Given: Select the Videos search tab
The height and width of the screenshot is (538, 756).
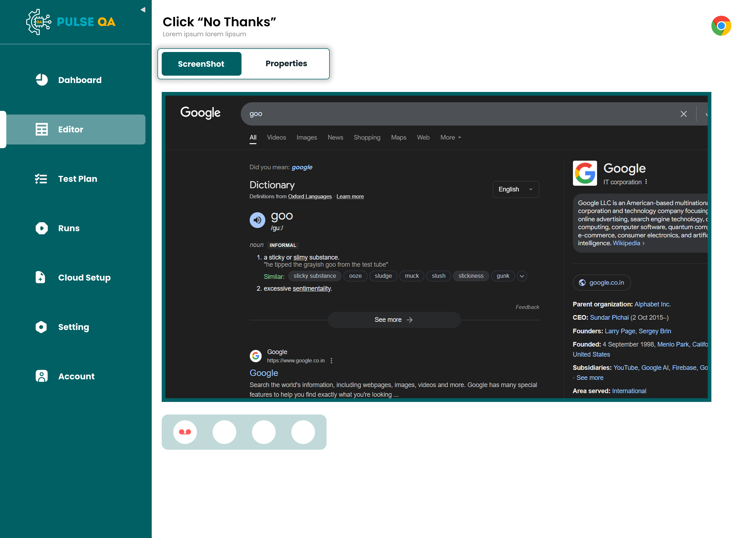Looking at the screenshot, I should [x=276, y=138].
